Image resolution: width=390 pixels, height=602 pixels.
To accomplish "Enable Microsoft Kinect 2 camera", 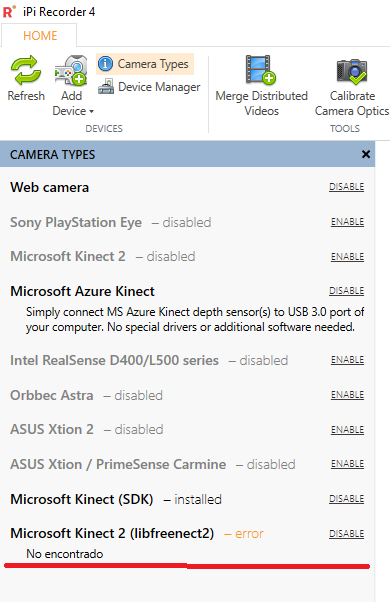I will click(347, 256).
